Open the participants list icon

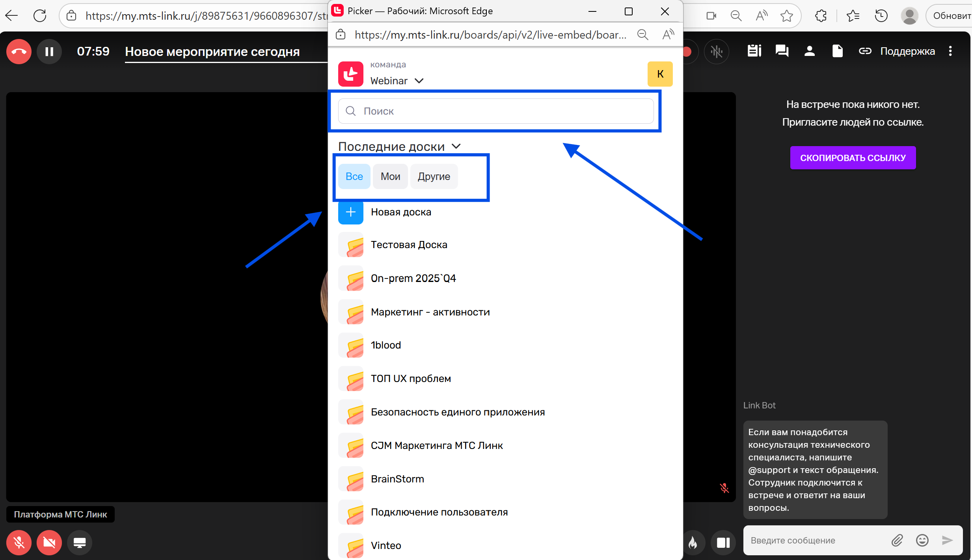(x=809, y=51)
